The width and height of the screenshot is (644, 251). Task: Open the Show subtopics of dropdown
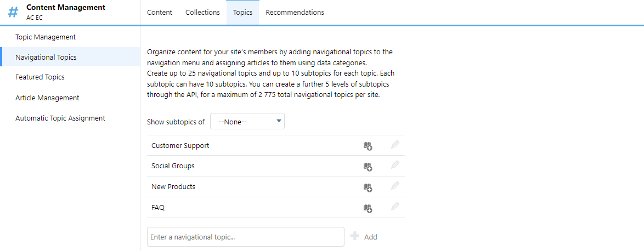pyautogui.click(x=247, y=122)
